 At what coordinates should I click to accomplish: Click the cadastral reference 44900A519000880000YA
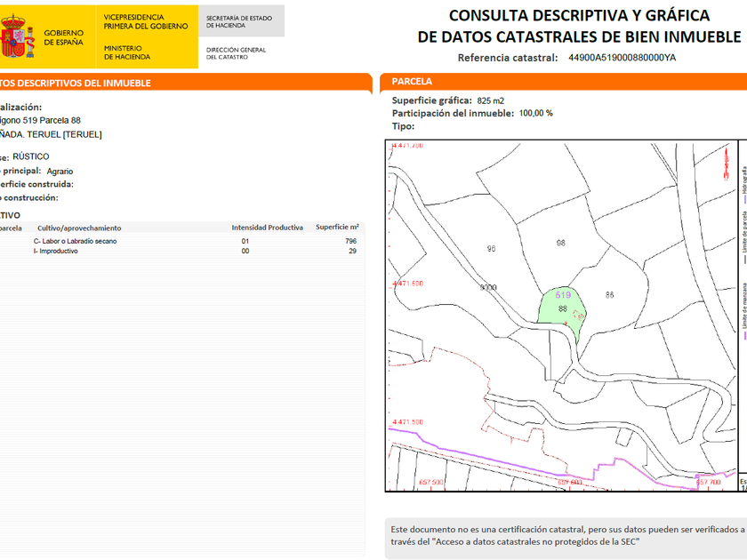tap(622, 58)
